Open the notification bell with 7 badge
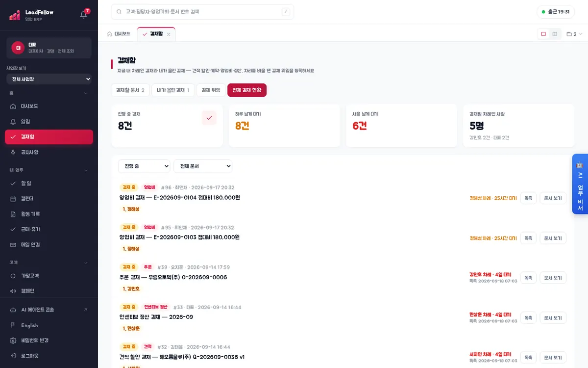Image resolution: width=588 pixels, height=368 pixels. pyautogui.click(x=84, y=15)
